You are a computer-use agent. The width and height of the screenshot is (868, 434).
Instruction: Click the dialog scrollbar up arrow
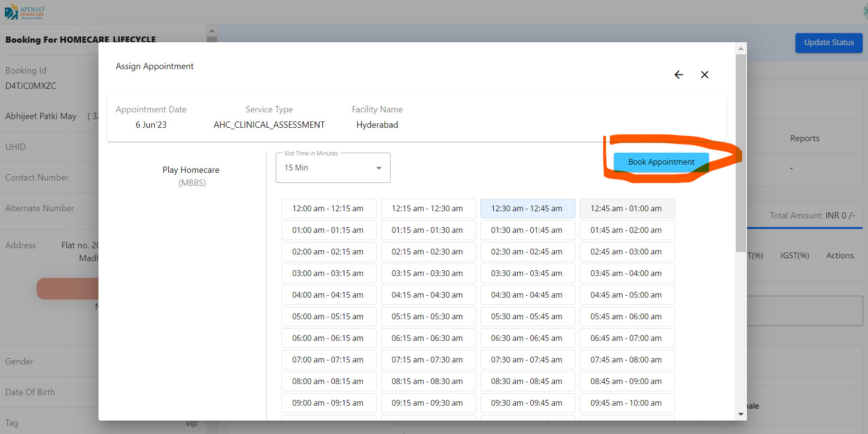coord(741,48)
